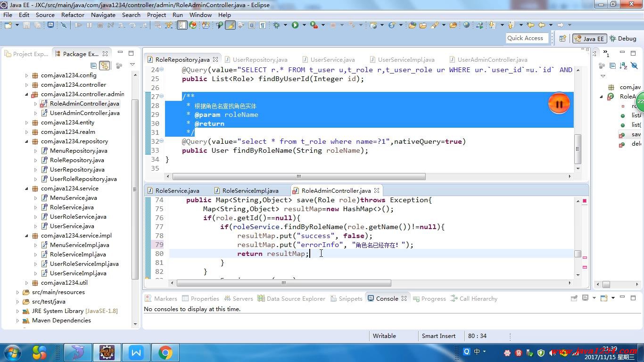Switch to UserRepository.java editor tab
Screen dimensions: 644x362
260,59
